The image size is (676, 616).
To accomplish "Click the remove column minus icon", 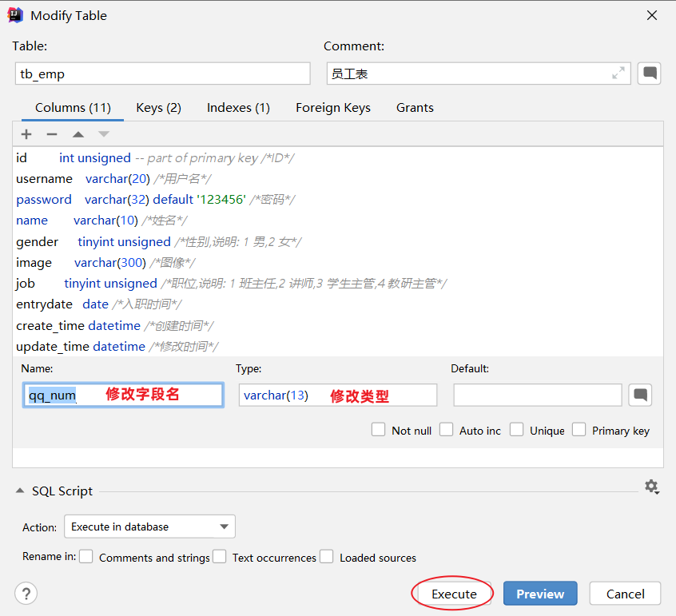I will 52,134.
